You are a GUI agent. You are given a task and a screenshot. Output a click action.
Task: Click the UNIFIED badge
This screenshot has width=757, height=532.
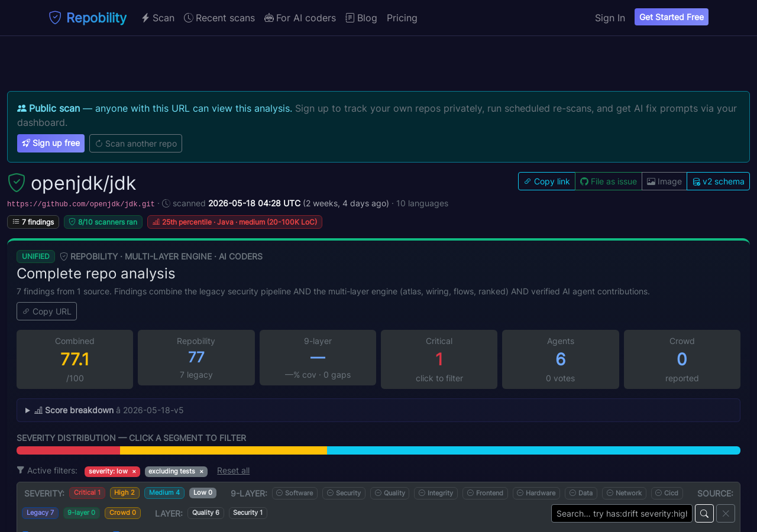pos(35,257)
